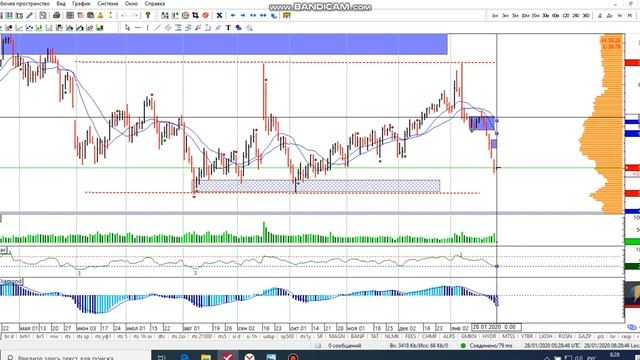
Task: Select the T text annotation tool
Action: pyautogui.click(x=228, y=28)
